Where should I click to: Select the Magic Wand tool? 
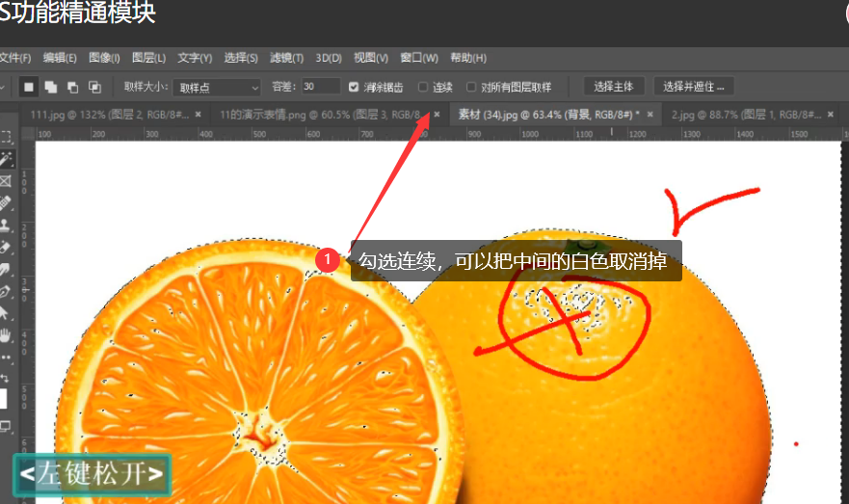[x=6, y=159]
